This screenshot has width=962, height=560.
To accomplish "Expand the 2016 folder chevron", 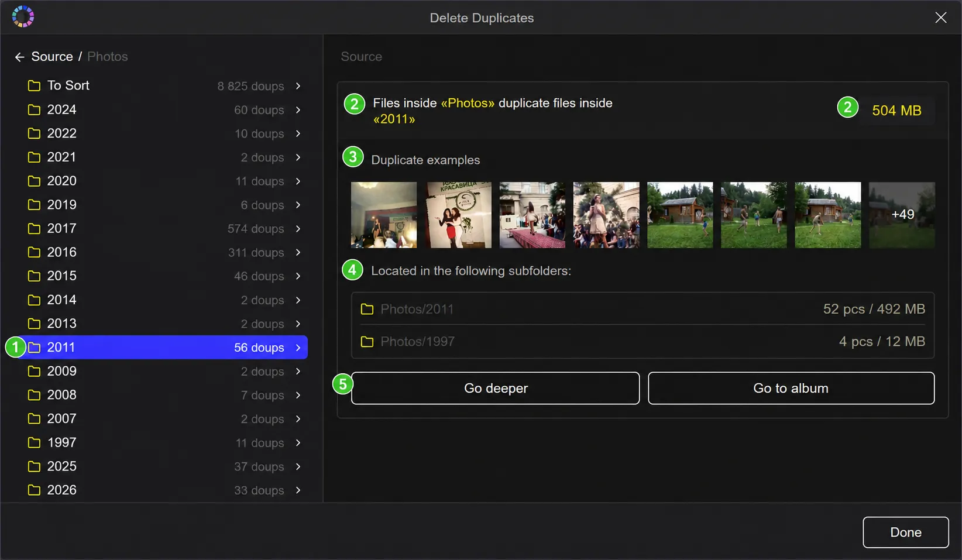I will click(298, 252).
